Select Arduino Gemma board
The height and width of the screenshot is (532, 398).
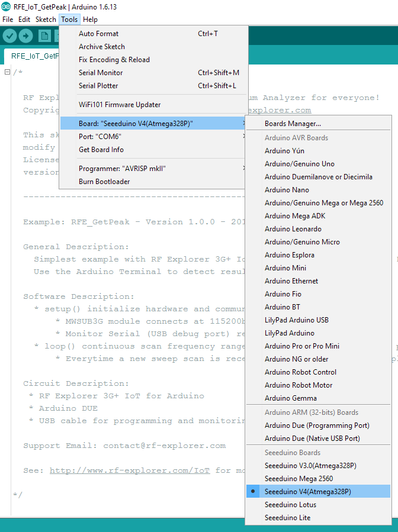(x=318, y=398)
